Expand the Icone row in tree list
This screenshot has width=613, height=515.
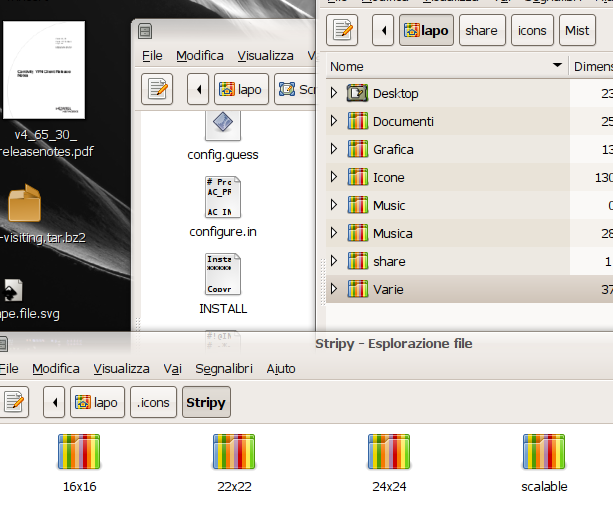tap(333, 176)
